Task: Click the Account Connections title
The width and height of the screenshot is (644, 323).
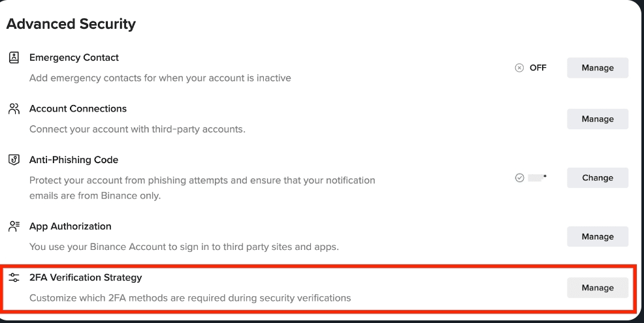Action: pyautogui.click(x=78, y=108)
